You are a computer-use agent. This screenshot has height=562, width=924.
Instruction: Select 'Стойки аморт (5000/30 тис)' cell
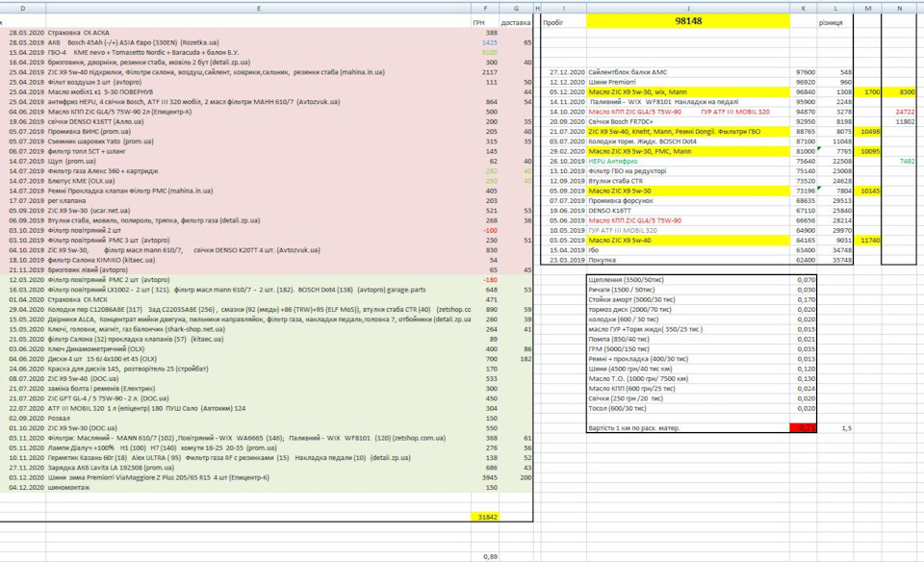click(x=688, y=299)
